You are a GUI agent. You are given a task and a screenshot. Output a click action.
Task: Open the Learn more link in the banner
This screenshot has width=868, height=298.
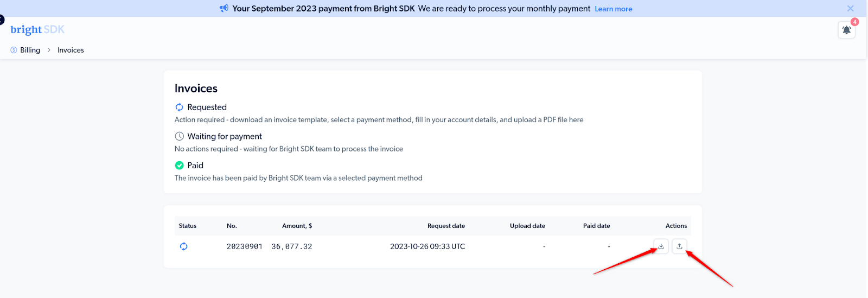click(x=613, y=9)
